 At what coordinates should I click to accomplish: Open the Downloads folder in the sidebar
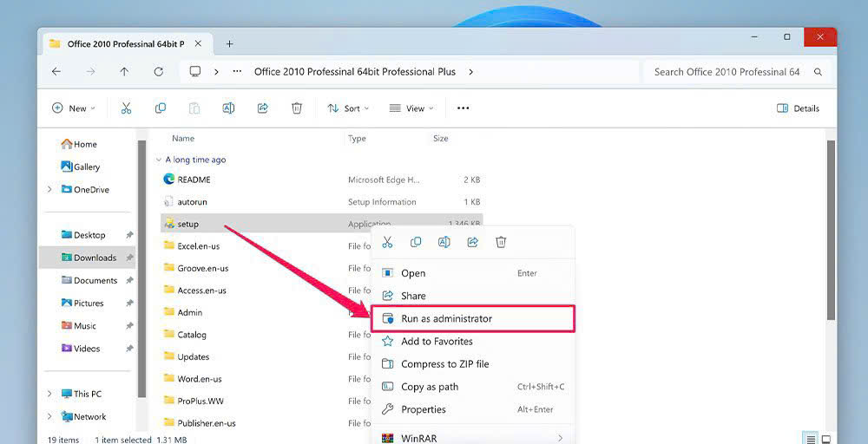click(x=95, y=258)
